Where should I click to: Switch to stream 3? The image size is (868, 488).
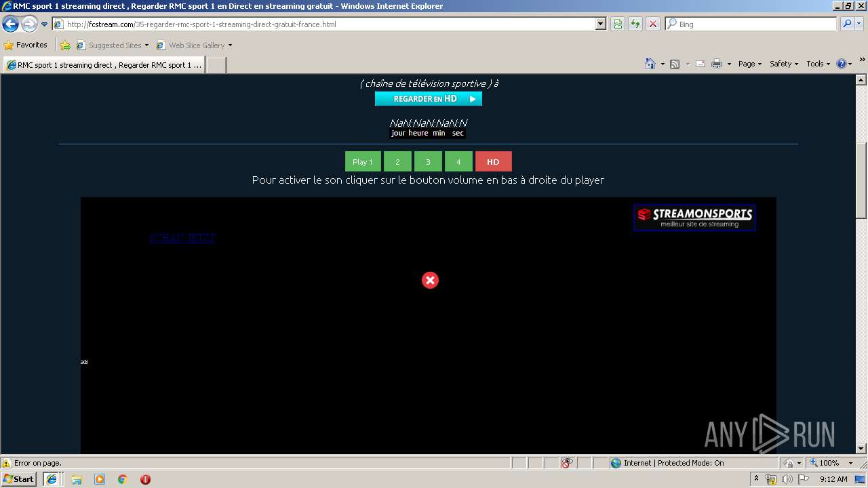pos(428,161)
